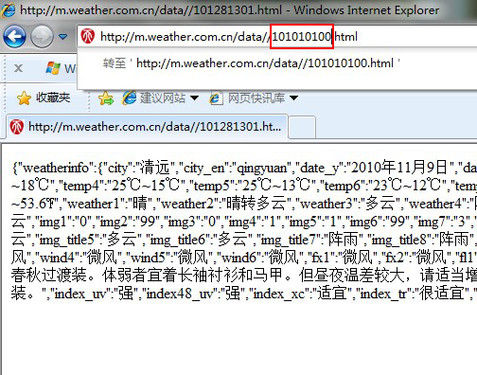477x375 pixels.
Task: Open a new blank tab
Action: click(x=302, y=127)
